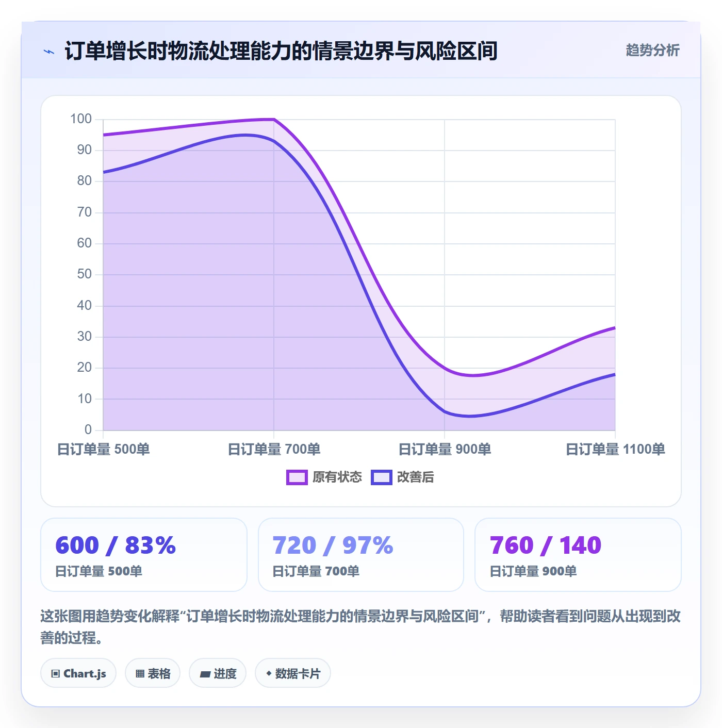The image size is (722, 728).
Task: Click the 原有状态 line point at 日订单量 700单
Action: point(274,120)
